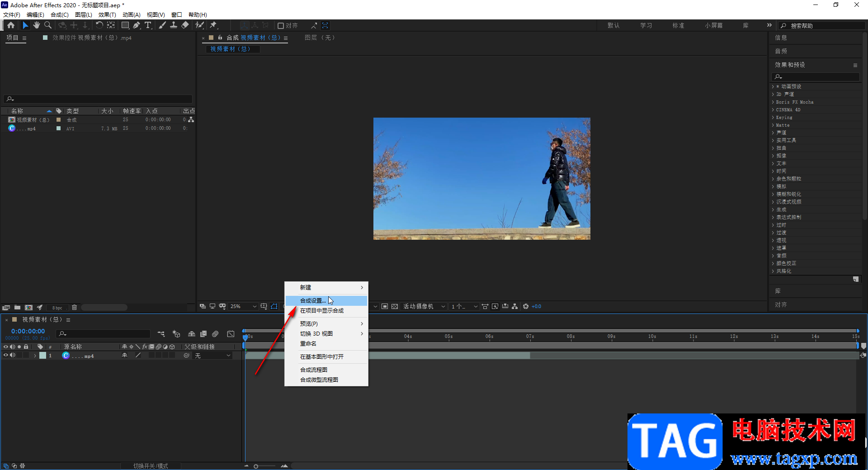Open the 25% magnification dropdown

(x=243, y=306)
